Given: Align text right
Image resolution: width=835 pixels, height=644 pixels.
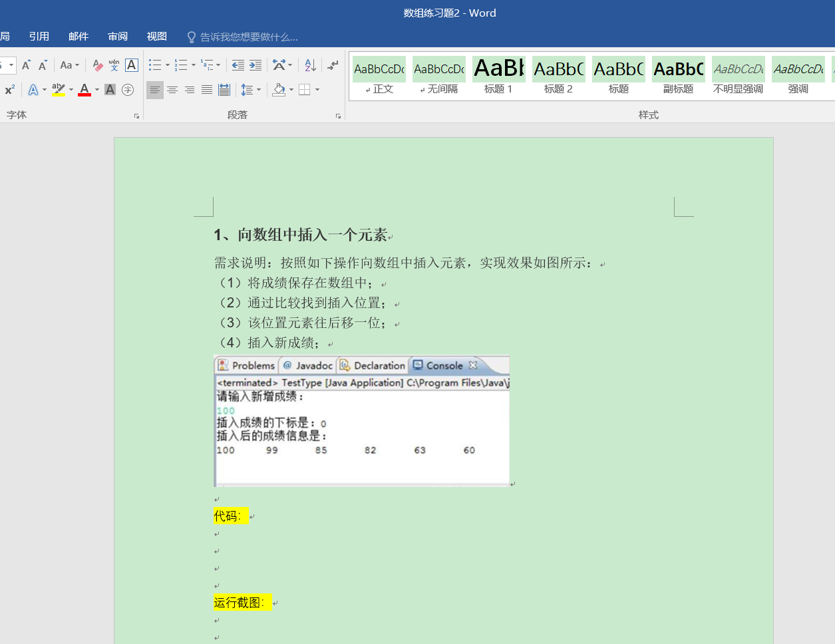Looking at the screenshot, I should 190,89.
